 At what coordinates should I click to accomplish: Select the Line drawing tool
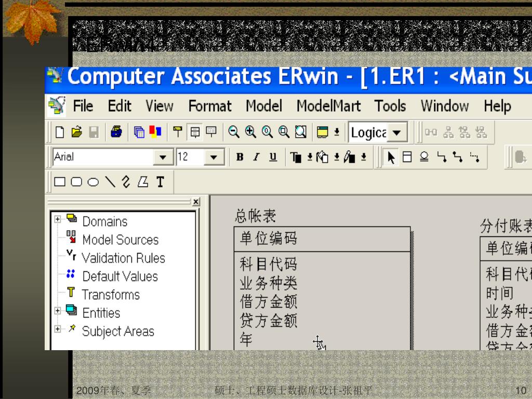click(110, 182)
